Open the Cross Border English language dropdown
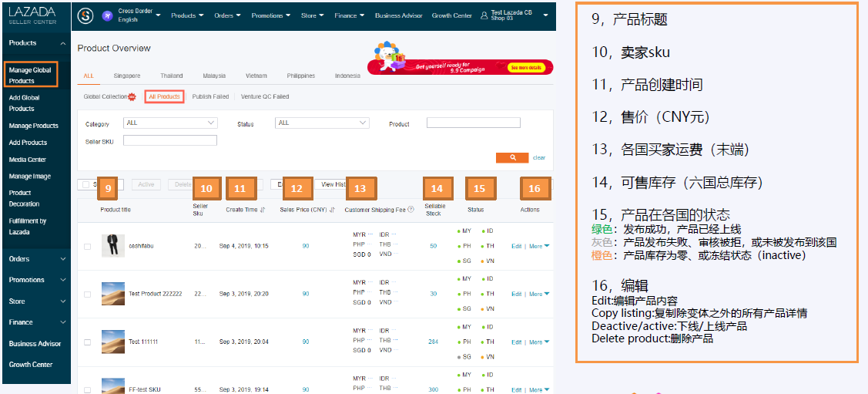868x394 pixels. (x=139, y=15)
